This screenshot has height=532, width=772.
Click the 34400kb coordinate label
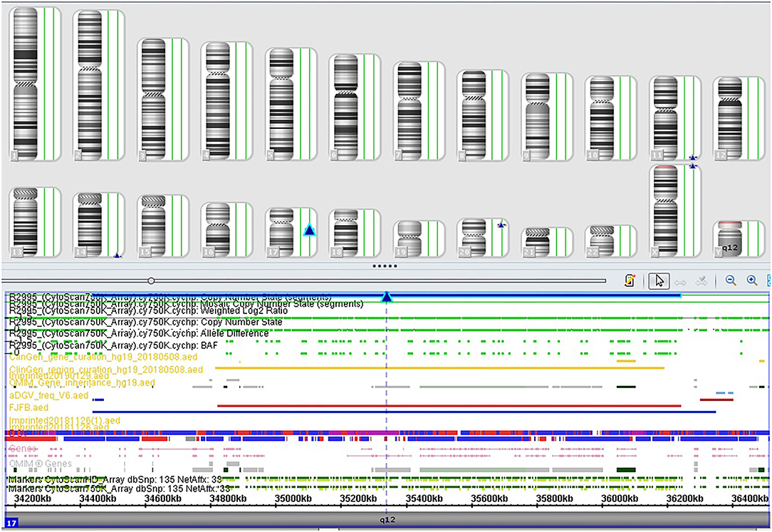tap(98, 498)
